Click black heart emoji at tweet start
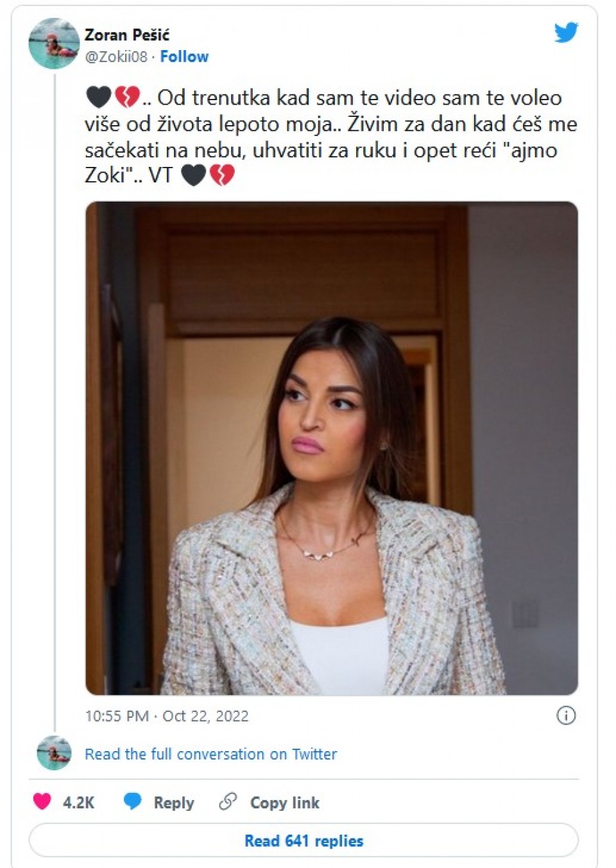This screenshot has width=616, height=868. 99,98
